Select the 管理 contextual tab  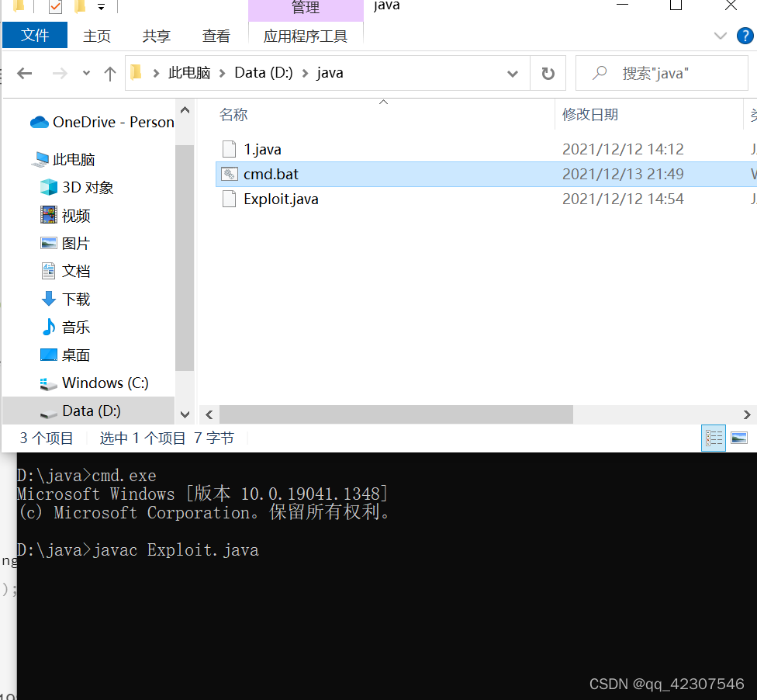(305, 9)
